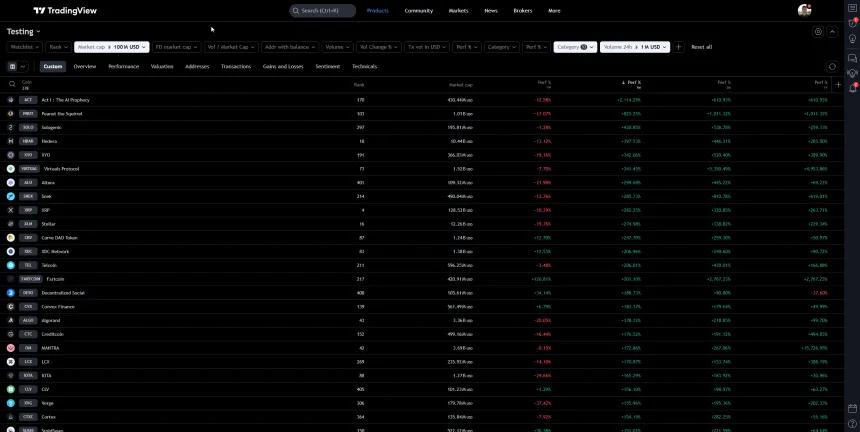This screenshot has height=432, width=860.
Task: Open the Markets menu
Action: point(459,10)
